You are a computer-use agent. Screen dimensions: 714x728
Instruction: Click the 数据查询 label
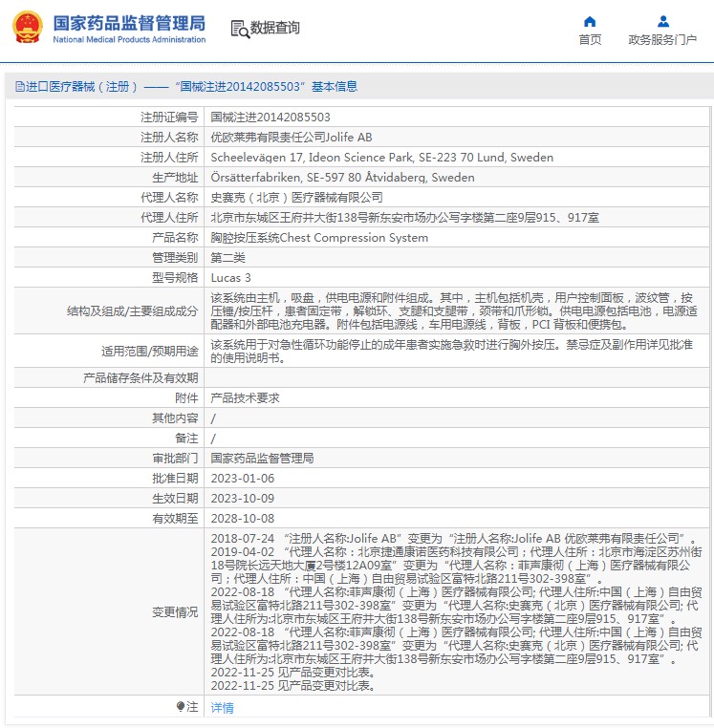[274, 28]
